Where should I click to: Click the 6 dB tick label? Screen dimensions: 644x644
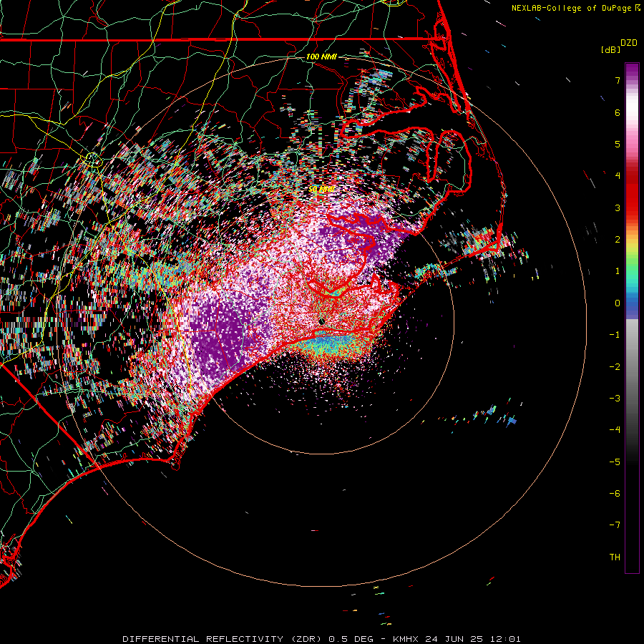click(618, 112)
